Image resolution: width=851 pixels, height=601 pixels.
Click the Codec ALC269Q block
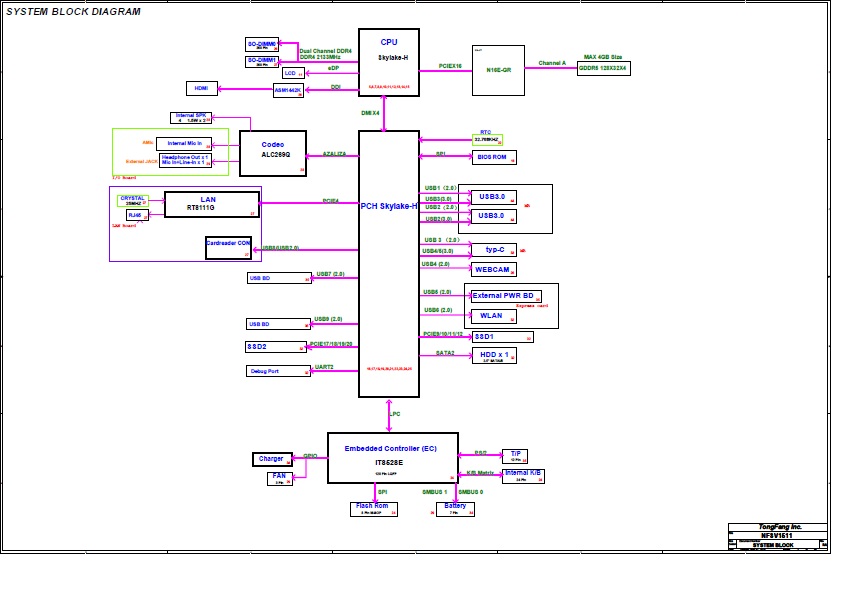point(273,153)
